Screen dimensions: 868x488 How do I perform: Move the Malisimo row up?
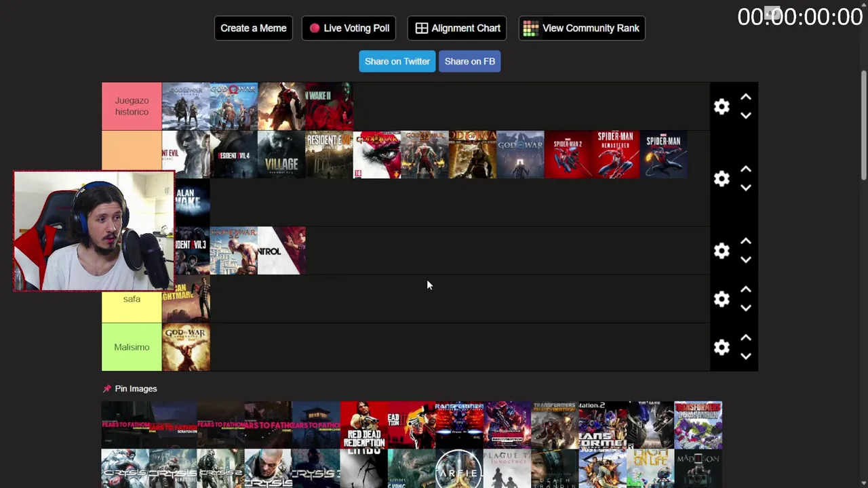(x=746, y=338)
